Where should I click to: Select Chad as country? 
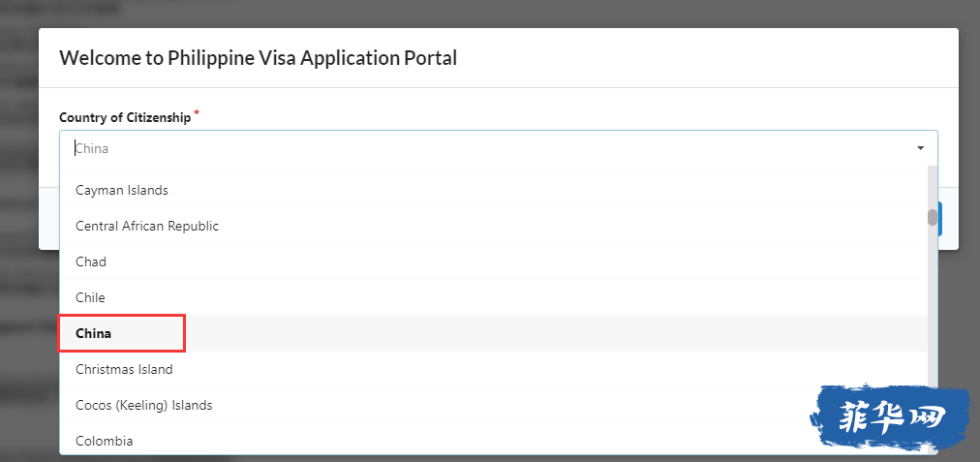pos(91,262)
